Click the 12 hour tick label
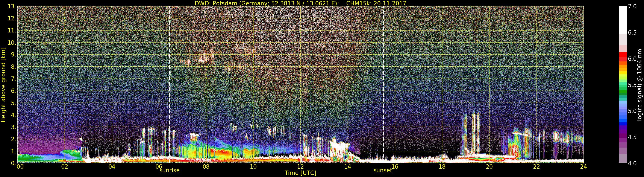644x177 pixels. 300,166
